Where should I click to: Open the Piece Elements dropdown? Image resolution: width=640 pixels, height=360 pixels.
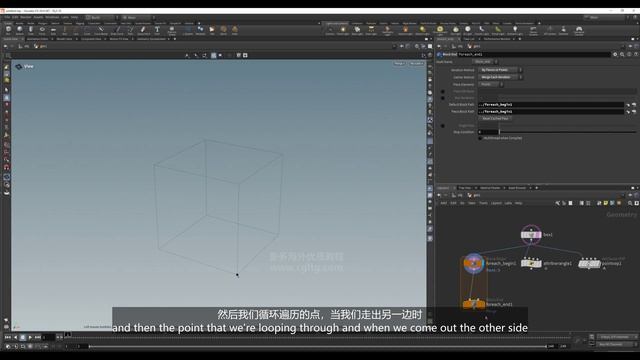tap(490, 84)
